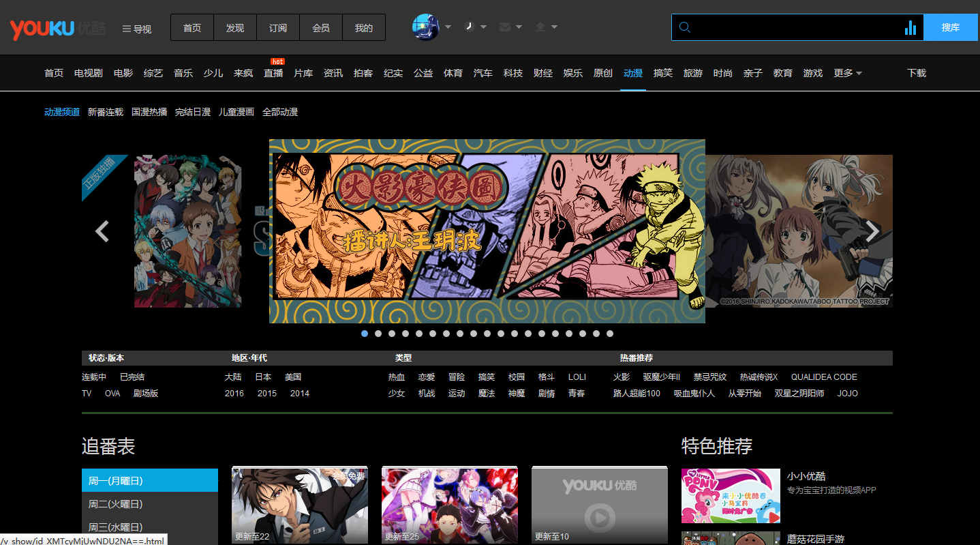The width and height of the screenshot is (980, 545).
Task: Click the right arrow on the carousel banner
Action: tap(873, 231)
